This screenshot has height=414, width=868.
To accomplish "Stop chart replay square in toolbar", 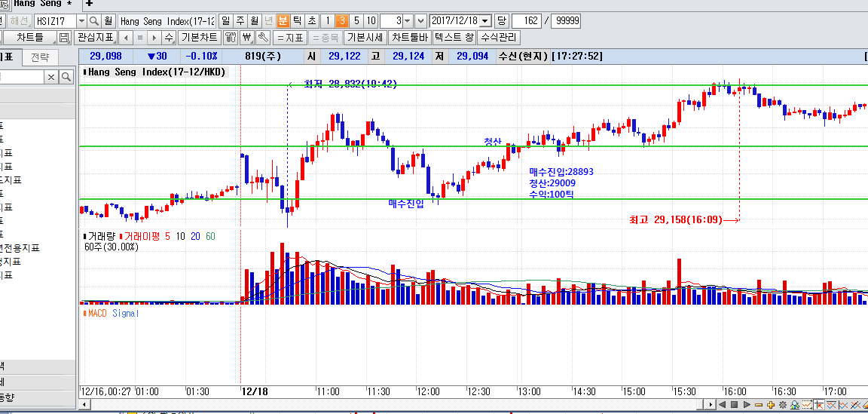I will point(140,38).
